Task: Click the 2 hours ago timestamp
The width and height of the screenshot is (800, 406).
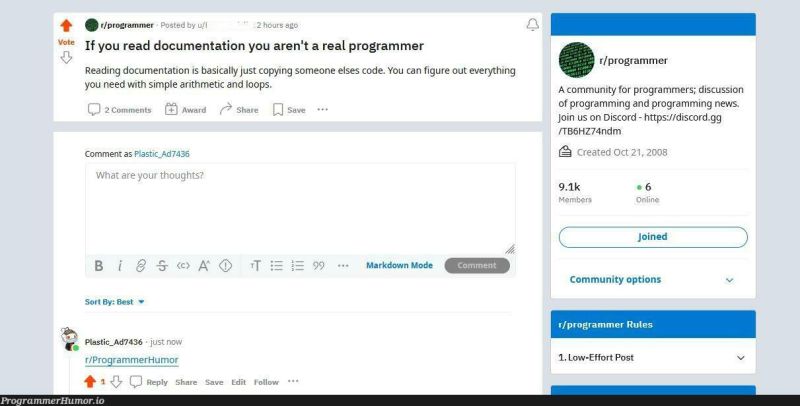Action: pyautogui.click(x=277, y=25)
